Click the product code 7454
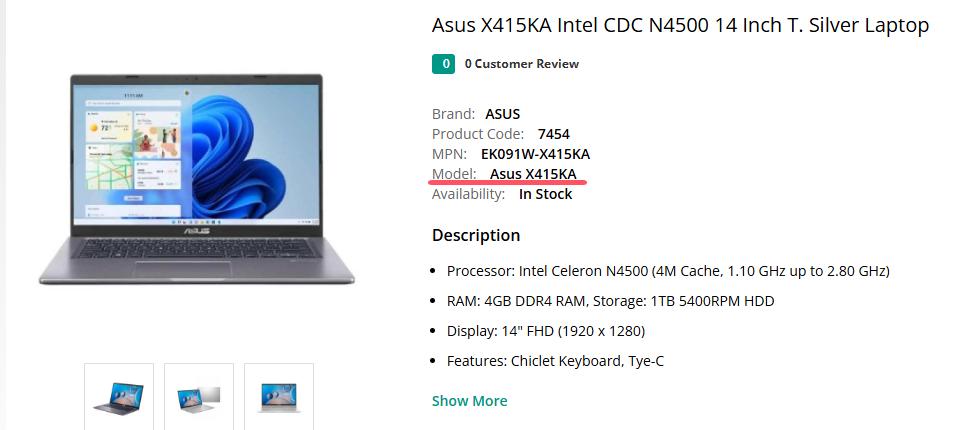Viewport: 964px width, 430px height. [553, 134]
